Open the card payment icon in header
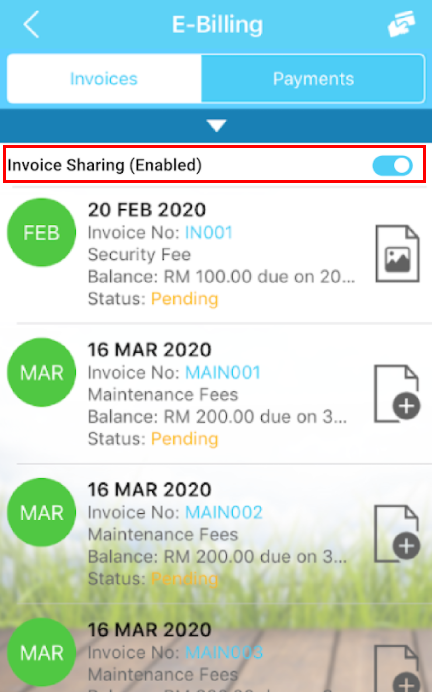The image size is (432, 692). point(401,23)
